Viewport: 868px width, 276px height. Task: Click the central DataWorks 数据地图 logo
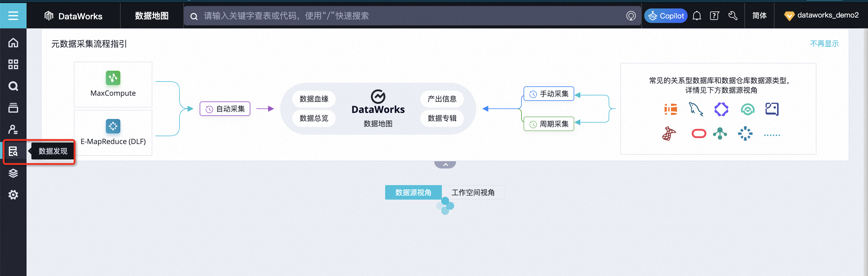pos(378,109)
